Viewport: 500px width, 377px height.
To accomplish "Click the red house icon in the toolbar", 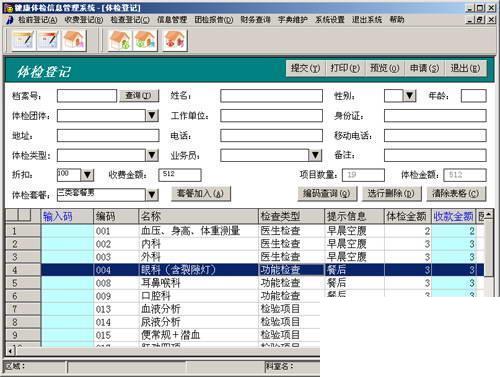I will click(175, 41).
